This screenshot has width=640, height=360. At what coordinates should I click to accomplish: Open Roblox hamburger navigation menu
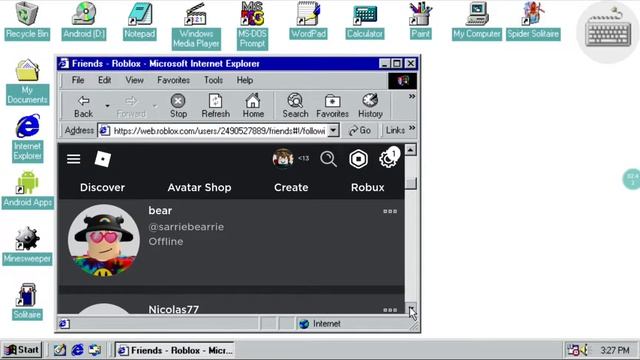pos(73,159)
